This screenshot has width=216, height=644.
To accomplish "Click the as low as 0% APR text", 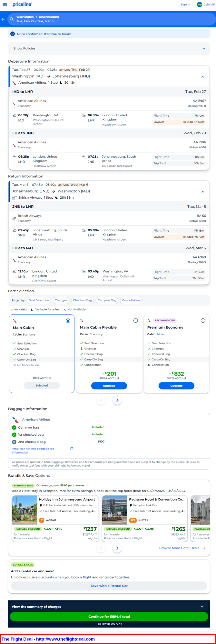I will tap(109, 624).
